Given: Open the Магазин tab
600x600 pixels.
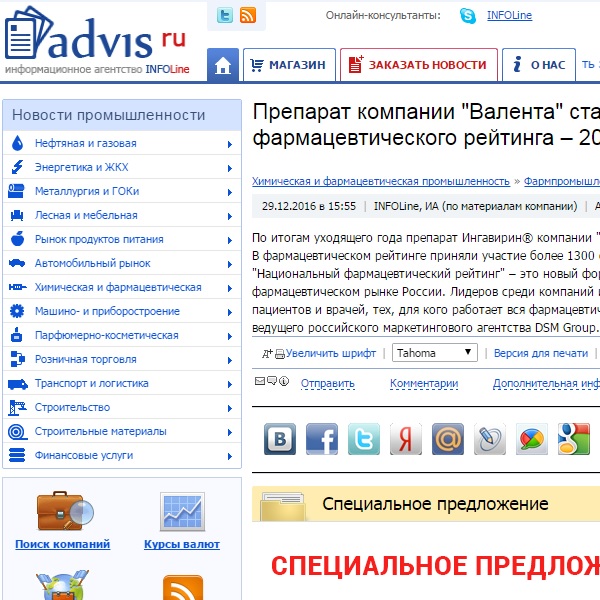Looking at the screenshot, I should click(289, 65).
